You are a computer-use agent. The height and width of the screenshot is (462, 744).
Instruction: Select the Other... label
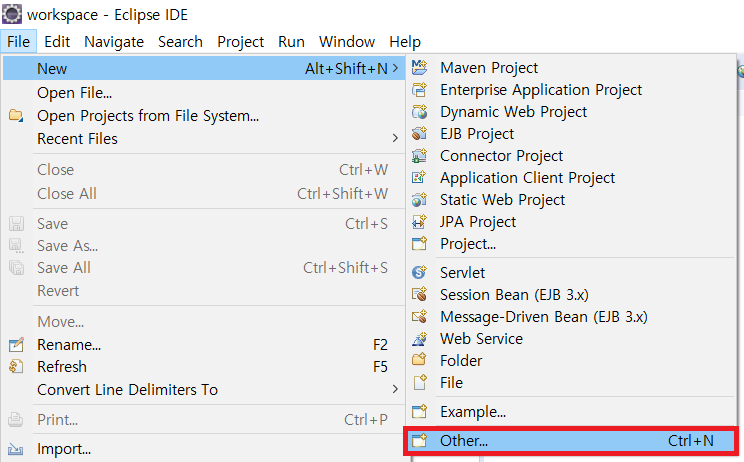click(x=464, y=441)
